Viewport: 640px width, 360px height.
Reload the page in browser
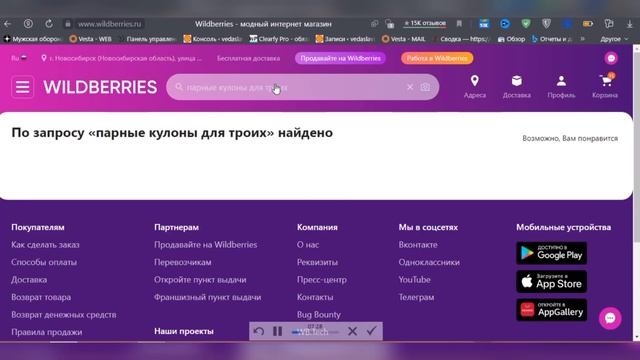[x=49, y=24]
